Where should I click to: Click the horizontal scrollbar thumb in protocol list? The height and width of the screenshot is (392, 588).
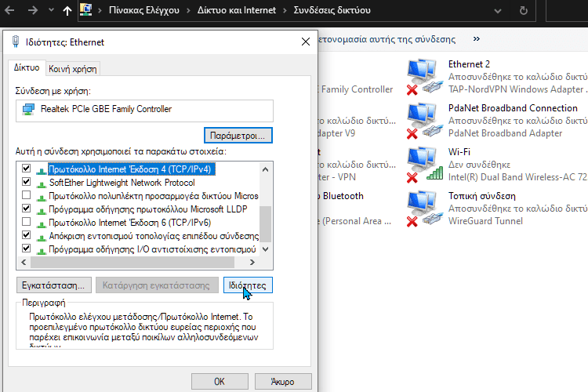[x=132, y=262]
